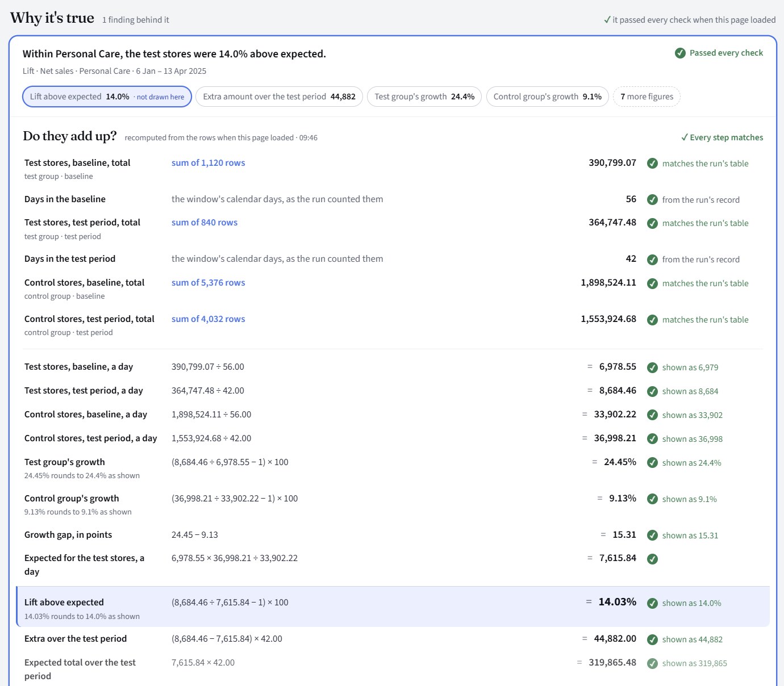Click 'it passed every check when this page loaded'
The height and width of the screenshot is (686, 784).
(x=690, y=20)
